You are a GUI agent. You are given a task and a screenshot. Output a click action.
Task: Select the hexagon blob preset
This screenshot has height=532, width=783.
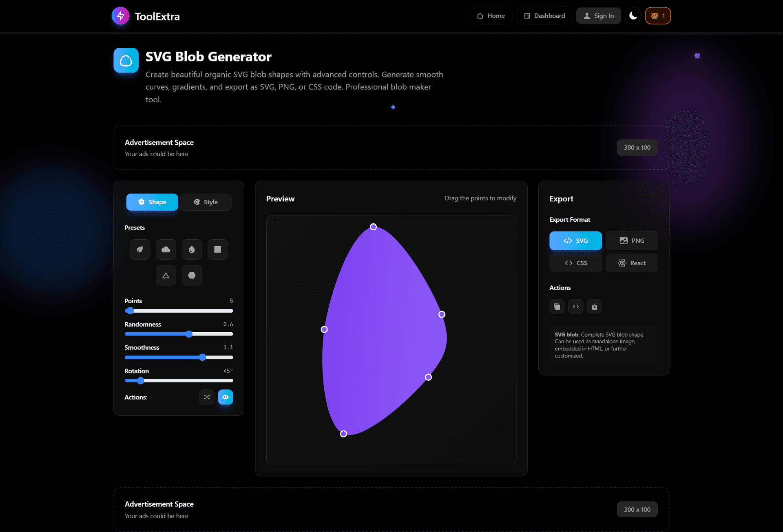pos(192,275)
